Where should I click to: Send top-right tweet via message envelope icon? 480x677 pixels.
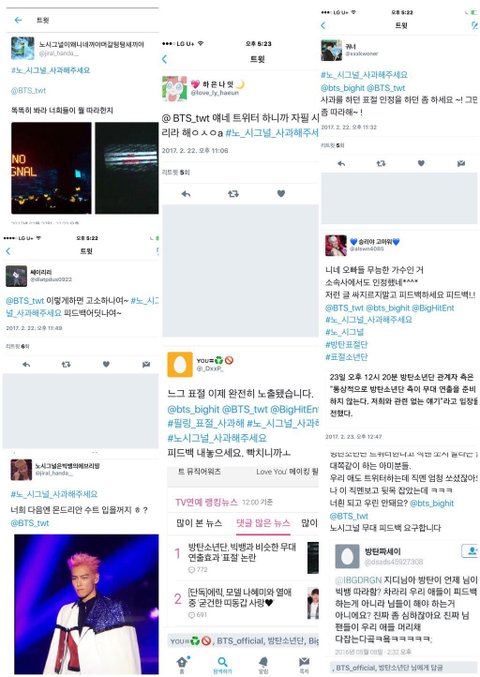[x=461, y=163]
